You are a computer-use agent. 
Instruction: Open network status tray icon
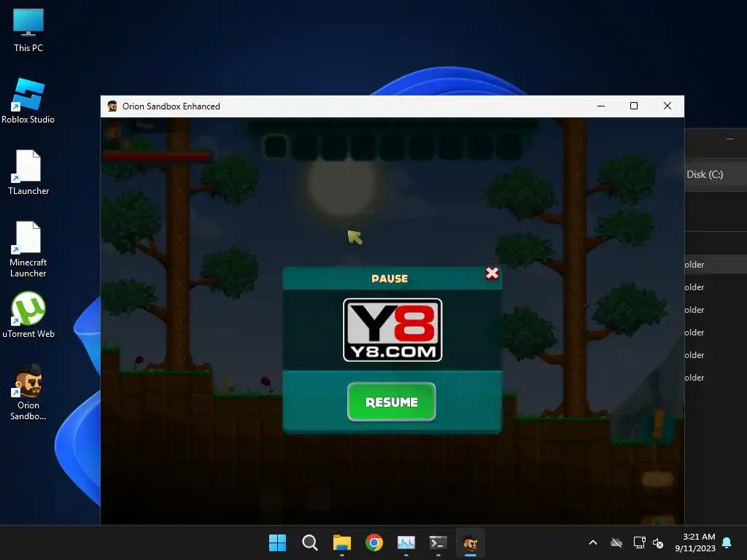point(639,542)
